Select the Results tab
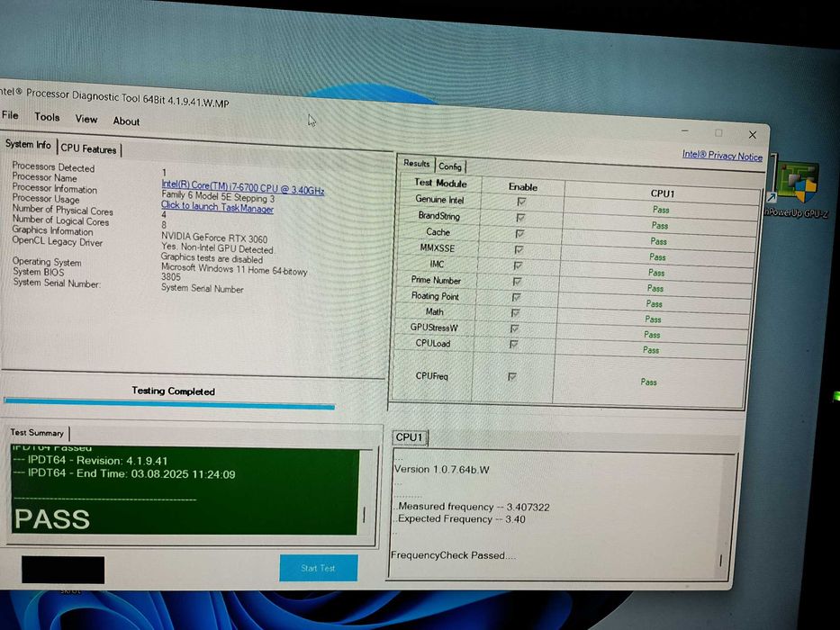 pyautogui.click(x=416, y=164)
